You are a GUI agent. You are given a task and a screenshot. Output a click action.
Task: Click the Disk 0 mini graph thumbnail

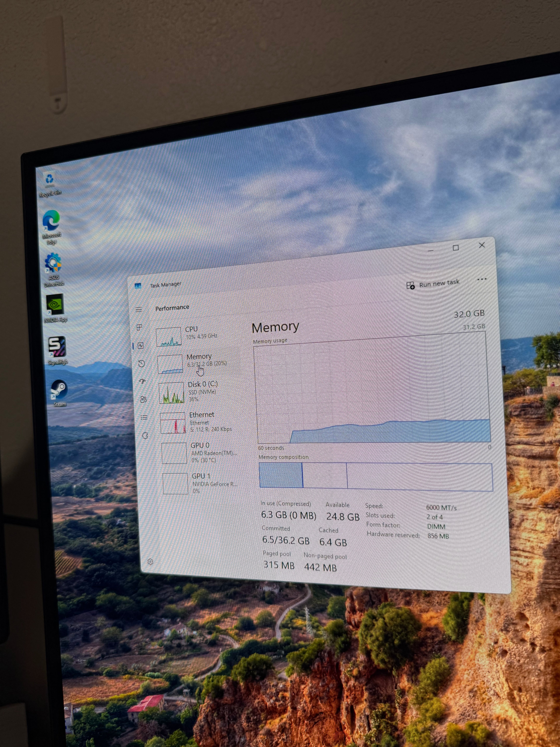tap(171, 393)
